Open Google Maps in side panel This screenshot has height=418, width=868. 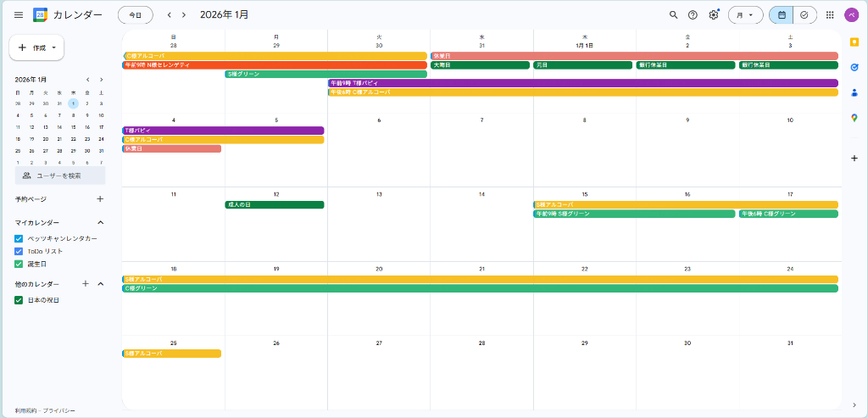[x=854, y=118]
